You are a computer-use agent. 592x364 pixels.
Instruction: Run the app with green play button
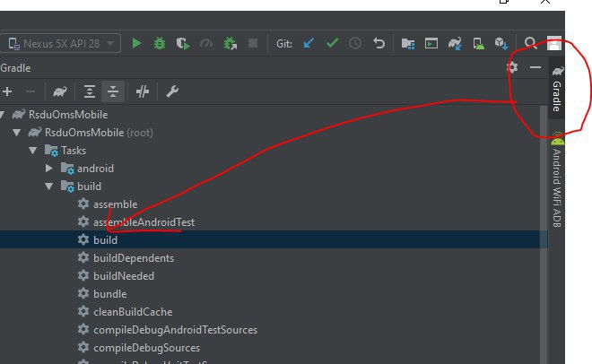tap(136, 43)
